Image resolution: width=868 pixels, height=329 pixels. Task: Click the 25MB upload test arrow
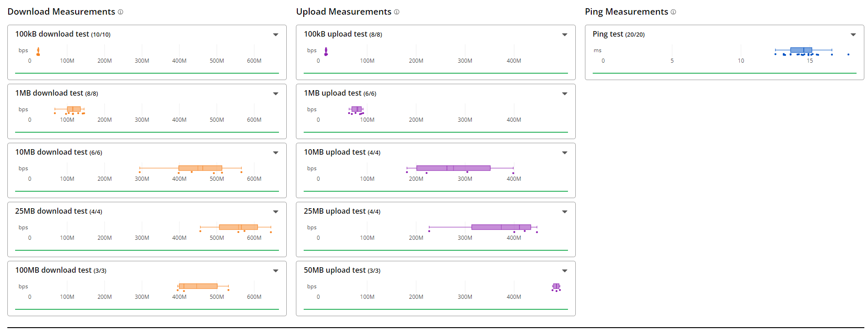point(565,212)
